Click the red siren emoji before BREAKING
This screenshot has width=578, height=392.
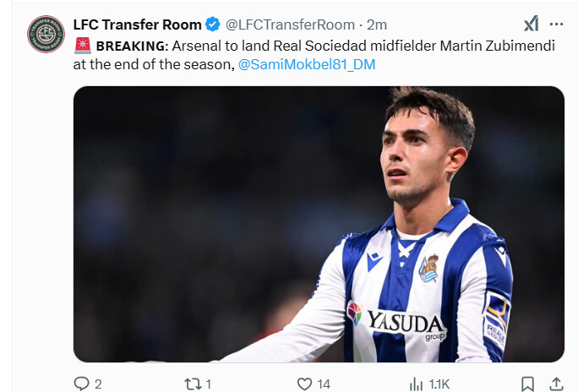(83, 46)
